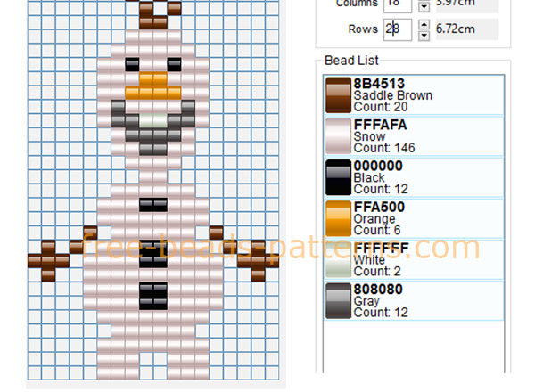Click the 'Count: 146' text

coord(384,148)
